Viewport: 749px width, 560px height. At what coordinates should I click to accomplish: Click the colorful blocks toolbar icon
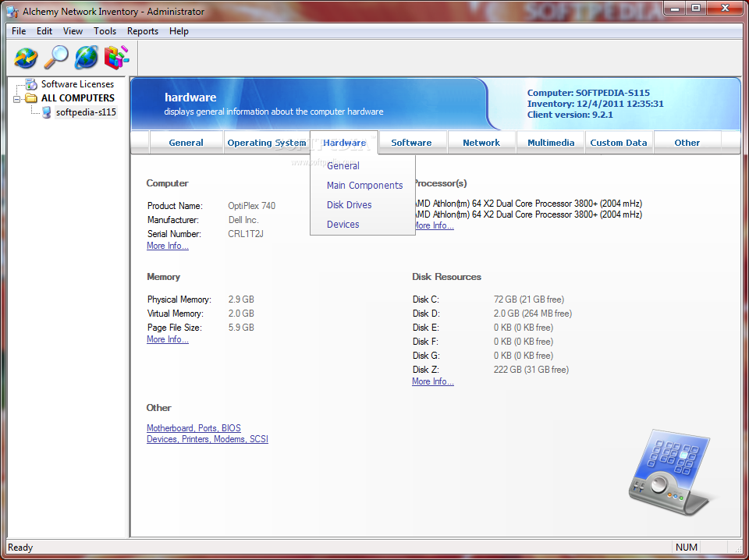tap(116, 57)
